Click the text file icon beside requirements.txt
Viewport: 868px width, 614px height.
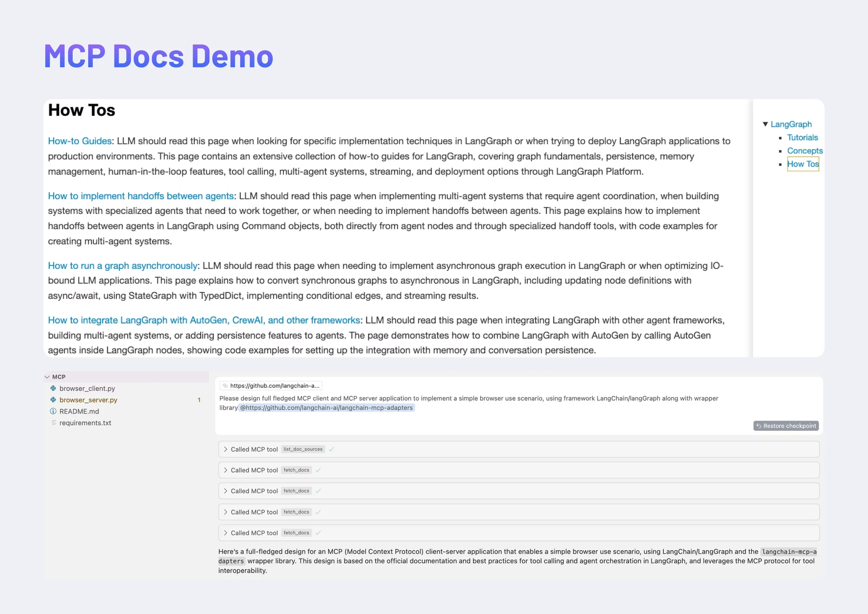coord(53,423)
